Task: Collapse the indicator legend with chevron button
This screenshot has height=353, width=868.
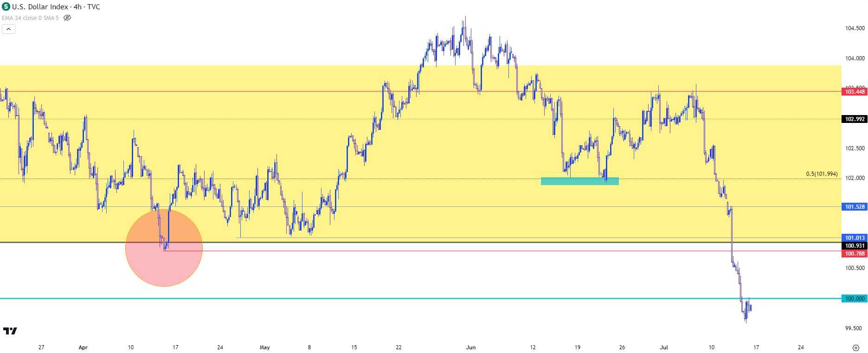Action: [x=8, y=29]
